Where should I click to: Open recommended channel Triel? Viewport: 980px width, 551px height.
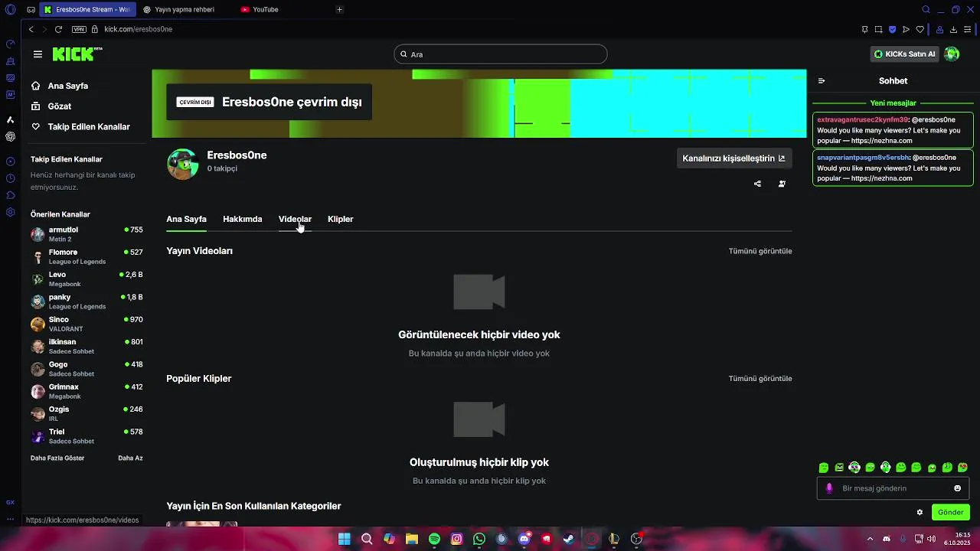click(x=87, y=436)
